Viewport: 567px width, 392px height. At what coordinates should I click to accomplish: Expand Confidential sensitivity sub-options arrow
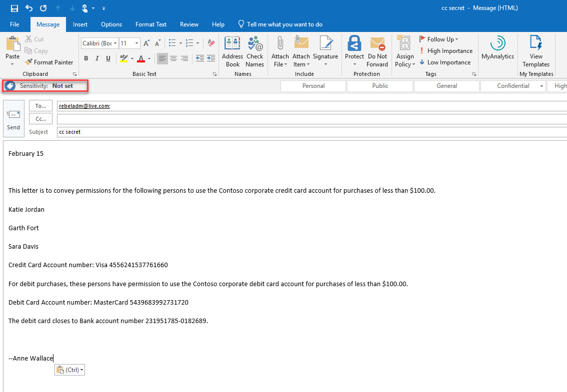coord(541,86)
